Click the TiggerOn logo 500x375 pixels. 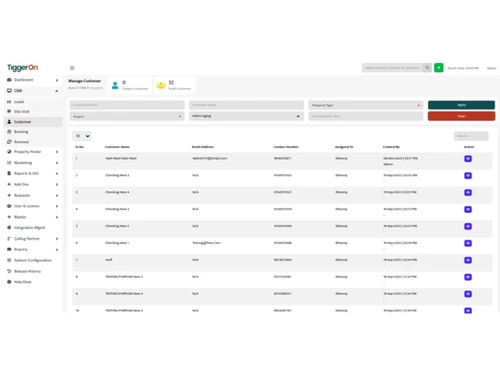tap(22, 67)
